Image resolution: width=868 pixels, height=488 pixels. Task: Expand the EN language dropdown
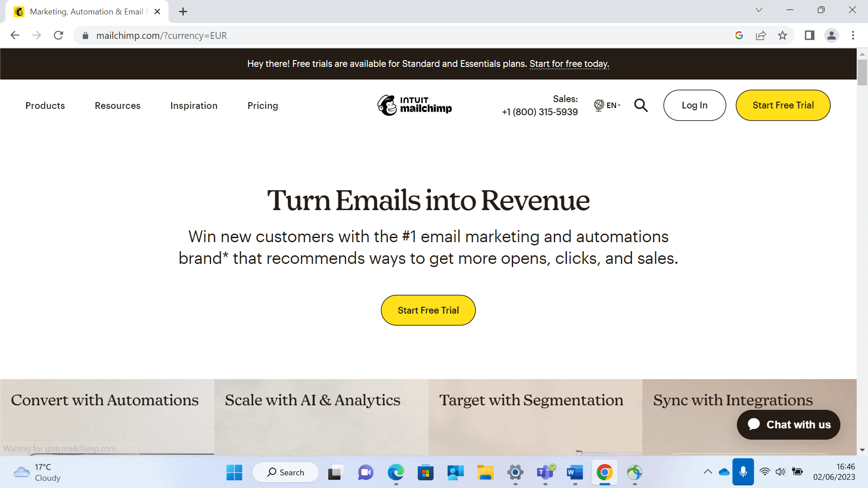[613, 105]
